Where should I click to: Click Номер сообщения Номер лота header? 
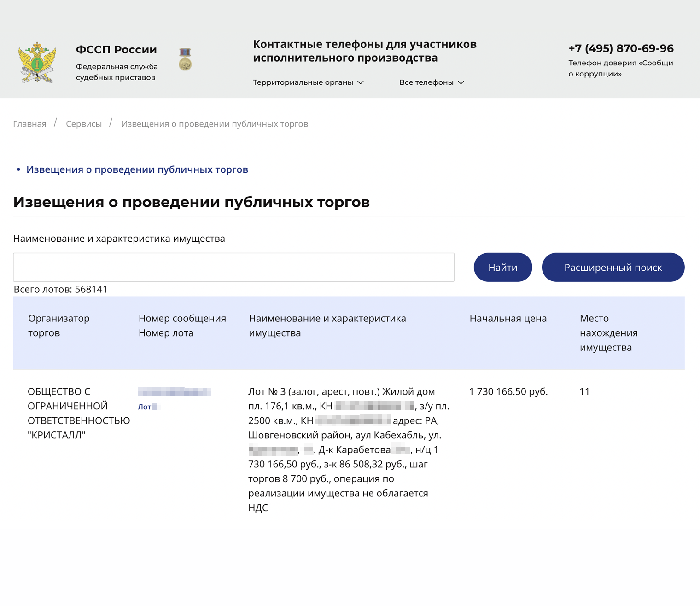coord(182,326)
